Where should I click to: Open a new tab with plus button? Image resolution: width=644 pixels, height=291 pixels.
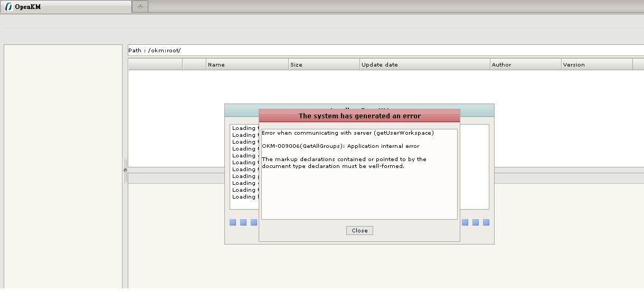tap(140, 6)
